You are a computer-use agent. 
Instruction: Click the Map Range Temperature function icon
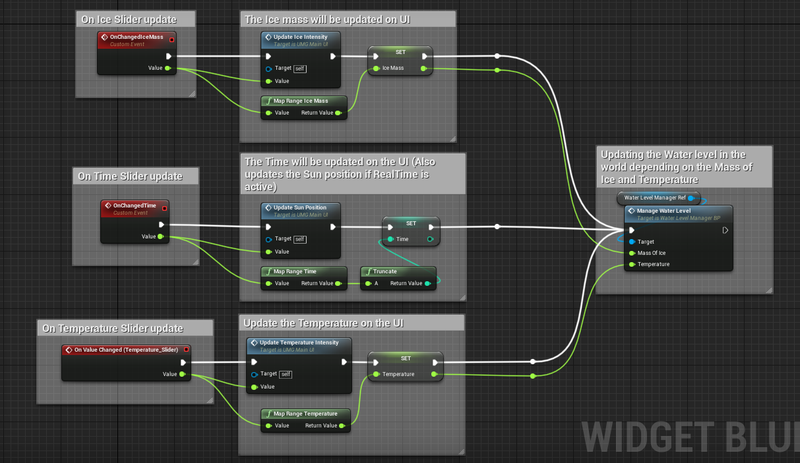click(267, 414)
